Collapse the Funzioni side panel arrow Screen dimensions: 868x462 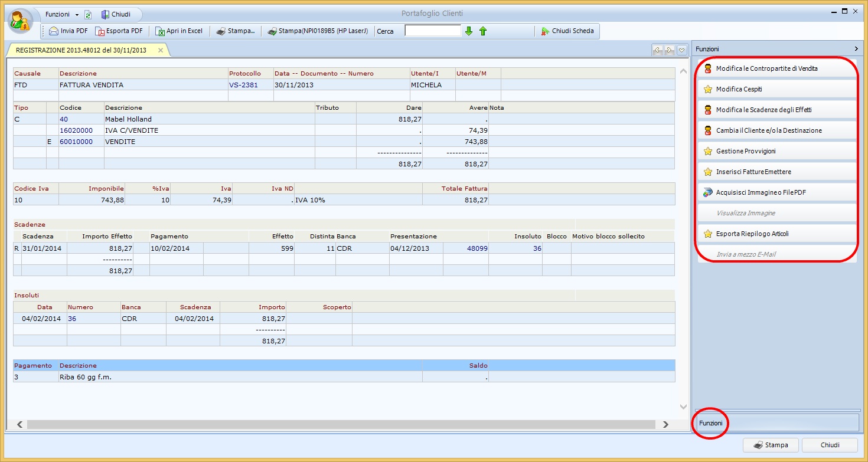(856, 49)
